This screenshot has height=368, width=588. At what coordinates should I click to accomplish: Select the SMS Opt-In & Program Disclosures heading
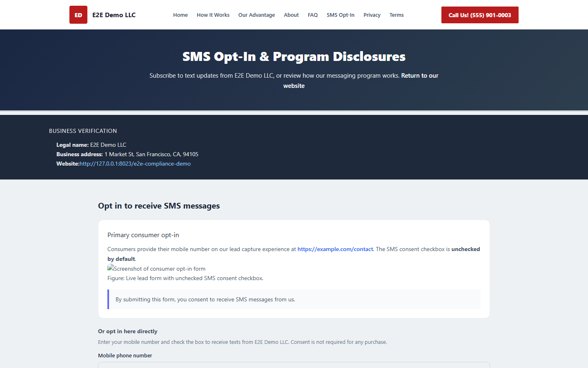point(294,56)
